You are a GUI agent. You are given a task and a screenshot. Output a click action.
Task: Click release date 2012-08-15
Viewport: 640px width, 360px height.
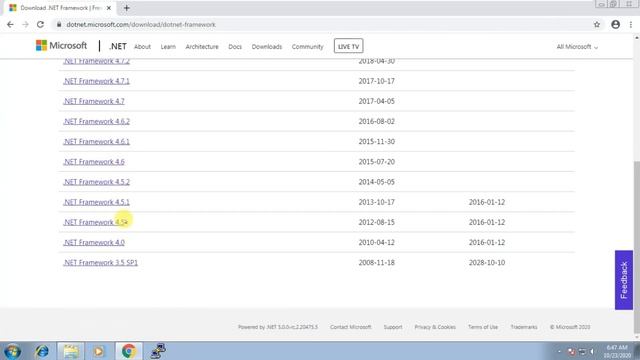pyautogui.click(x=376, y=222)
